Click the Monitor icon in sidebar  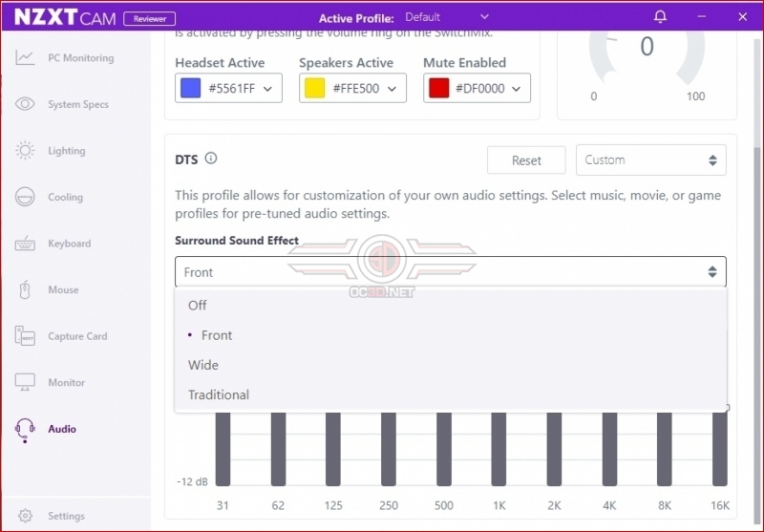click(25, 382)
